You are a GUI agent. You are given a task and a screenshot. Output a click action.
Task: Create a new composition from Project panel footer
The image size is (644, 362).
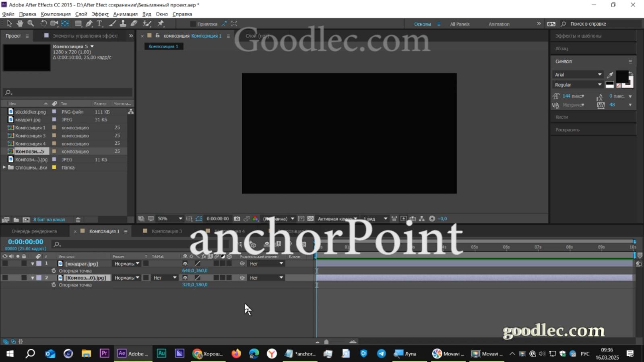point(26,220)
